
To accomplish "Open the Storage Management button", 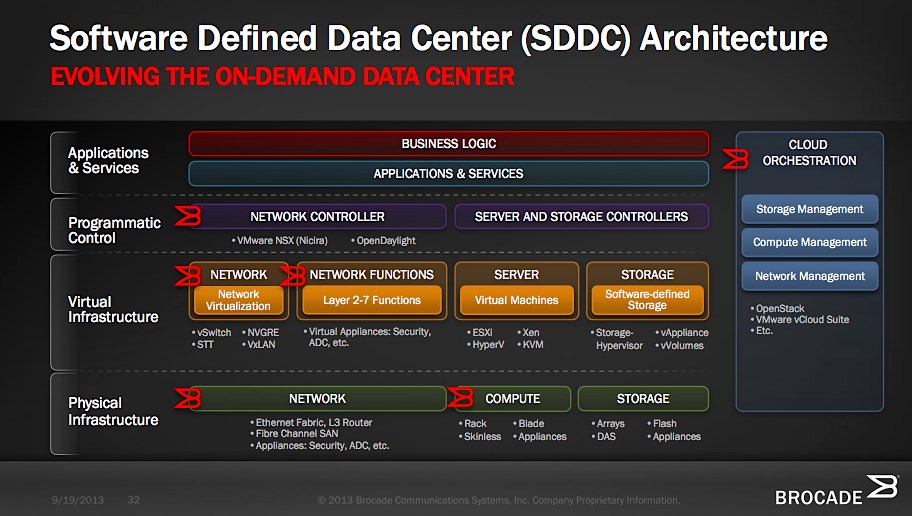I will tap(809, 209).
